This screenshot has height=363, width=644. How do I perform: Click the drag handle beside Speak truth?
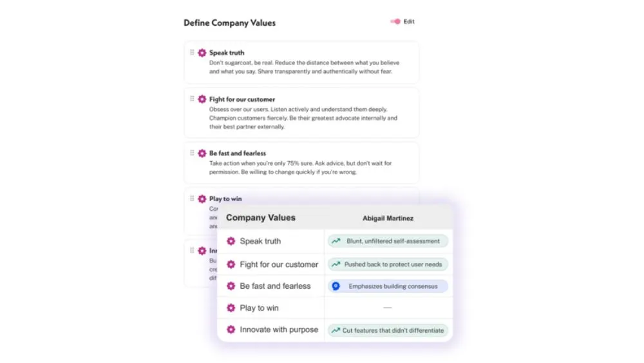click(x=192, y=52)
